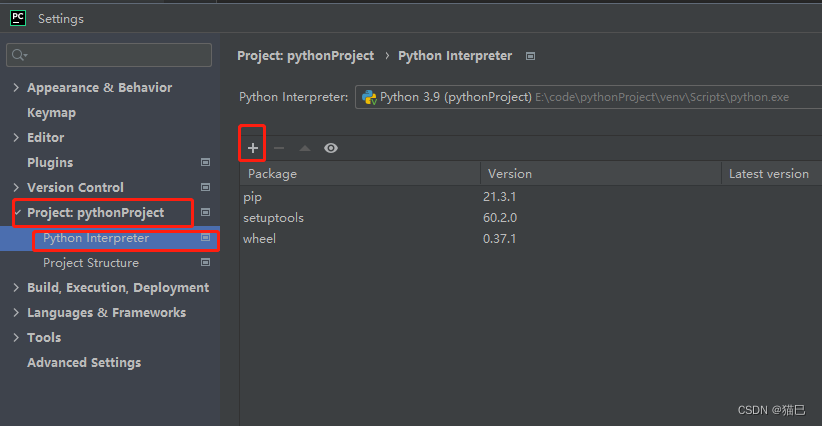Select Build, Execution, Deployment label
This screenshot has width=822, height=426.
point(118,288)
